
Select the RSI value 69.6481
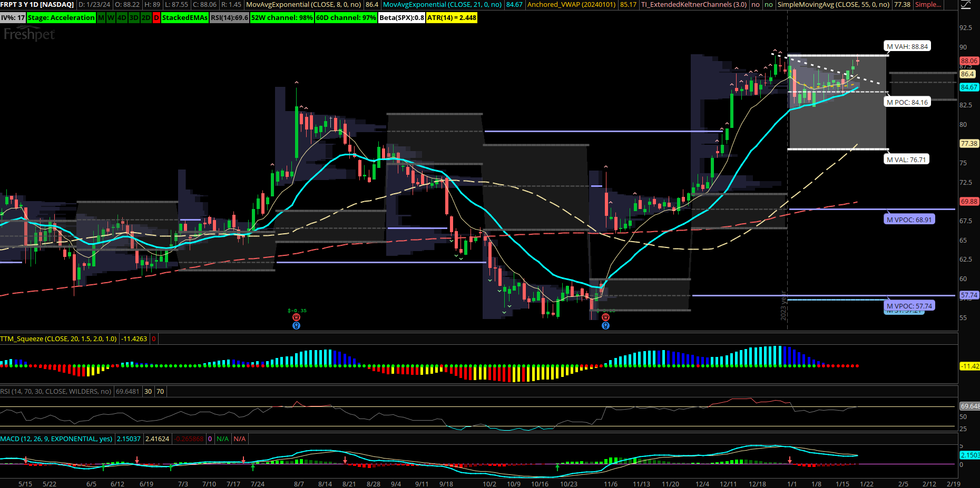(x=128, y=391)
